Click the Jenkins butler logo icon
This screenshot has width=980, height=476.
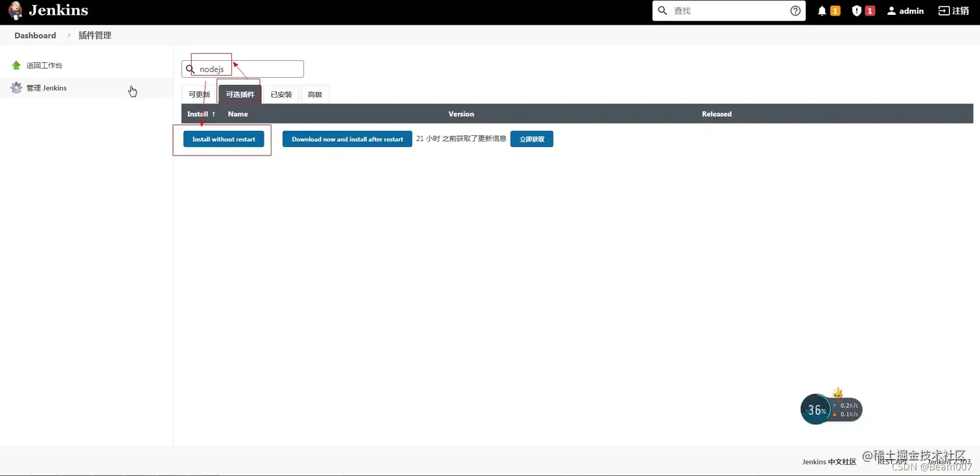pyautogui.click(x=15, y=11)
